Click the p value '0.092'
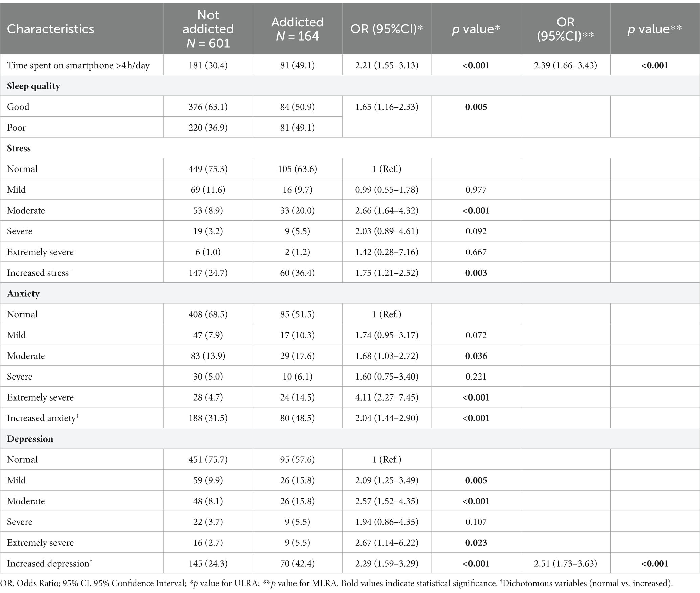The image size is (700, 593). click(476, 231)
